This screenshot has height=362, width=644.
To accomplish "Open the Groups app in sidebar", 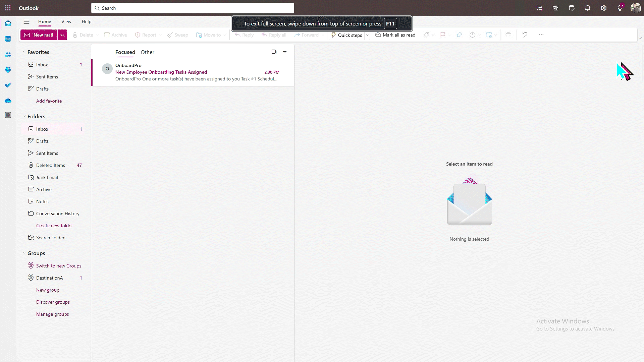I will 8,70.
